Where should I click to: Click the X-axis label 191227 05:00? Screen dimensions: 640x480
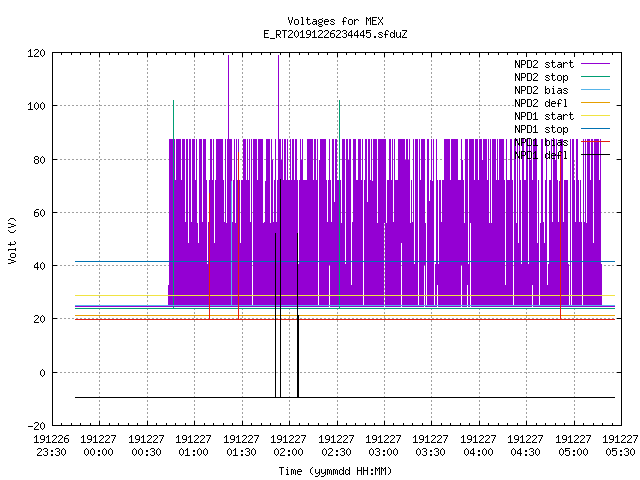pos(573,446)
